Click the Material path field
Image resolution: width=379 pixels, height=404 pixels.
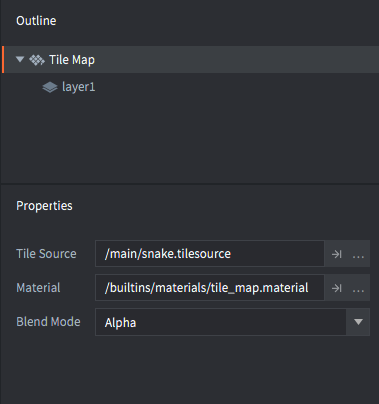click(x=210, y=288)
